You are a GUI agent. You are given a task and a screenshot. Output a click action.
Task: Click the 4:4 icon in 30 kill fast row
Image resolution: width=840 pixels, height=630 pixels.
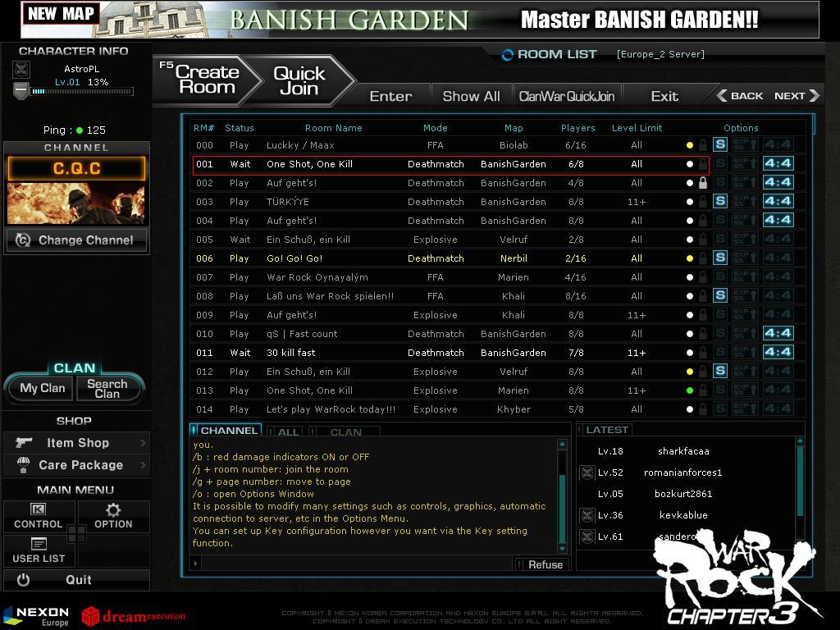[778, 352]
